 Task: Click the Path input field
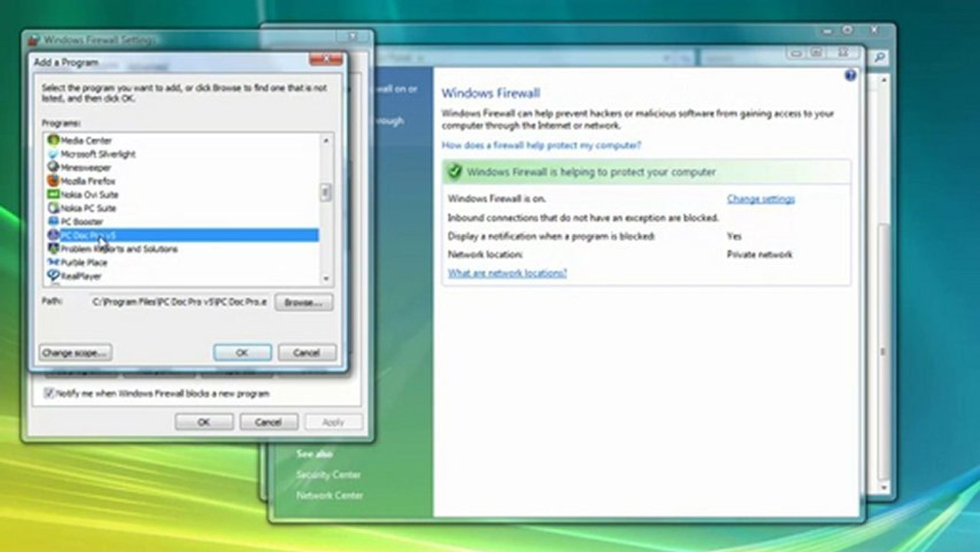tap(179, 302)
